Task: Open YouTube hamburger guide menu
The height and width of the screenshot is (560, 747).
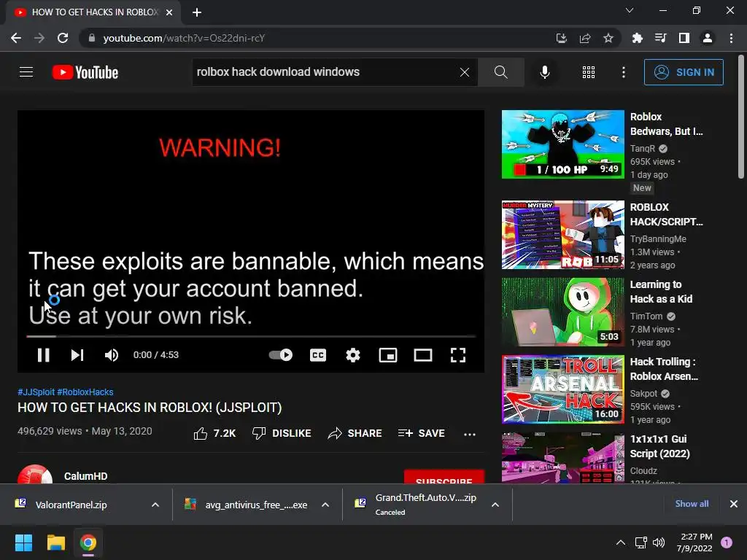Action: click(x=26, y=72)
